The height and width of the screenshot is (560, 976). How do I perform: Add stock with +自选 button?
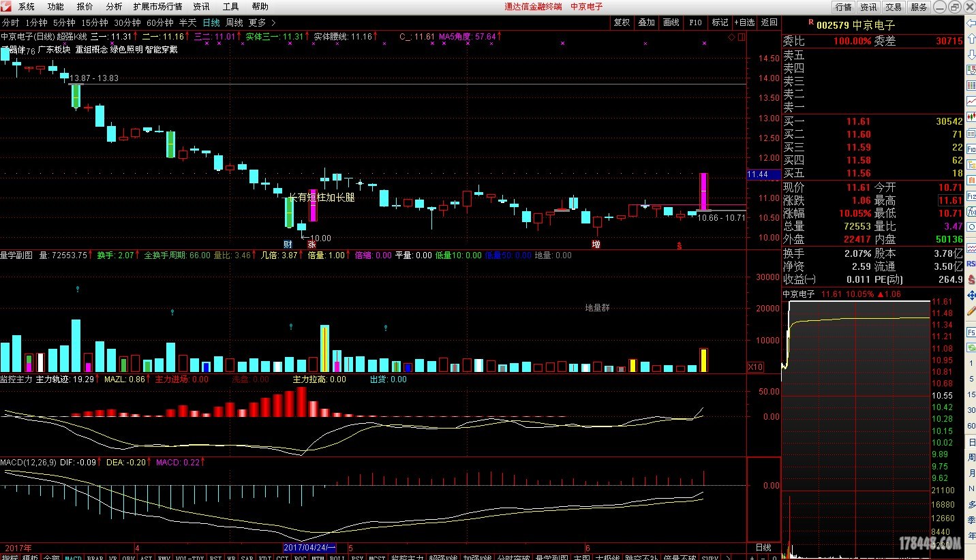pyautogui.click(x=744, y=22)
